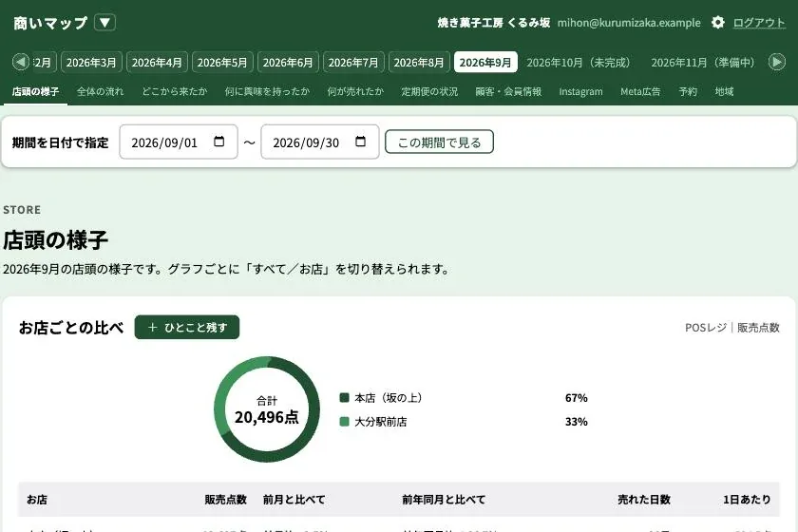Switch to the 地域 tab

click(x=724, y=91)
